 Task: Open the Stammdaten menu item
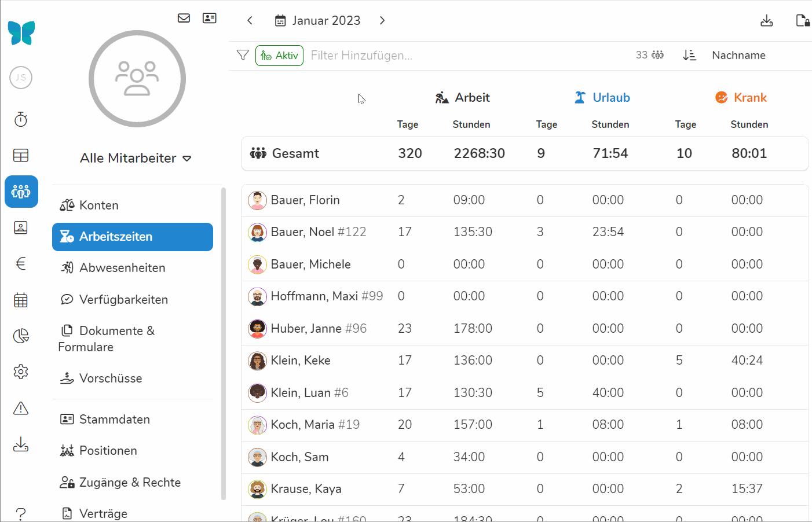click(x=114, y=420)
